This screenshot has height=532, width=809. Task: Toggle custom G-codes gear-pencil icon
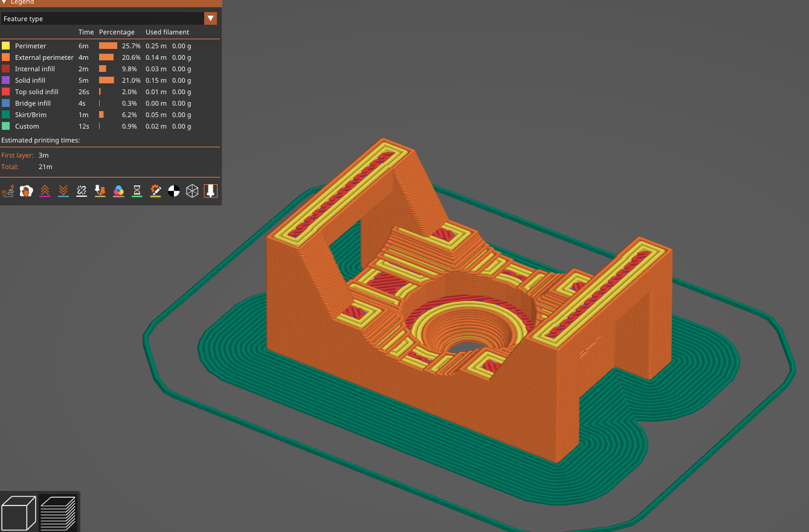155,191
